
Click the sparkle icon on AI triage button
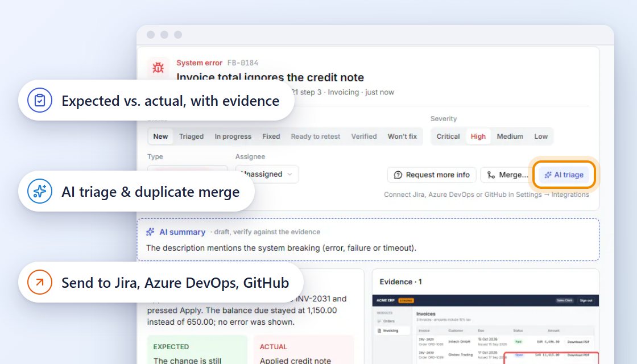click(x=548, y=175)
